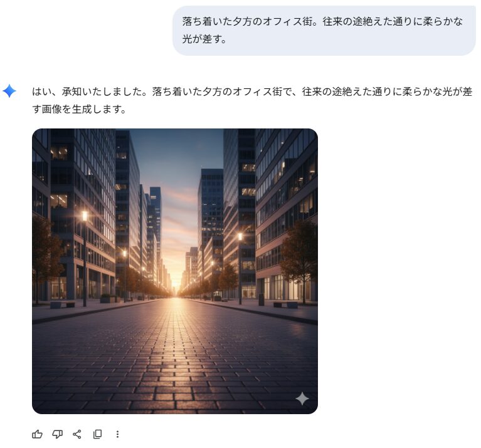Click the bench on the left sidewalk
The height and width of the screenshot is (448, 481).
coord(63,305)
